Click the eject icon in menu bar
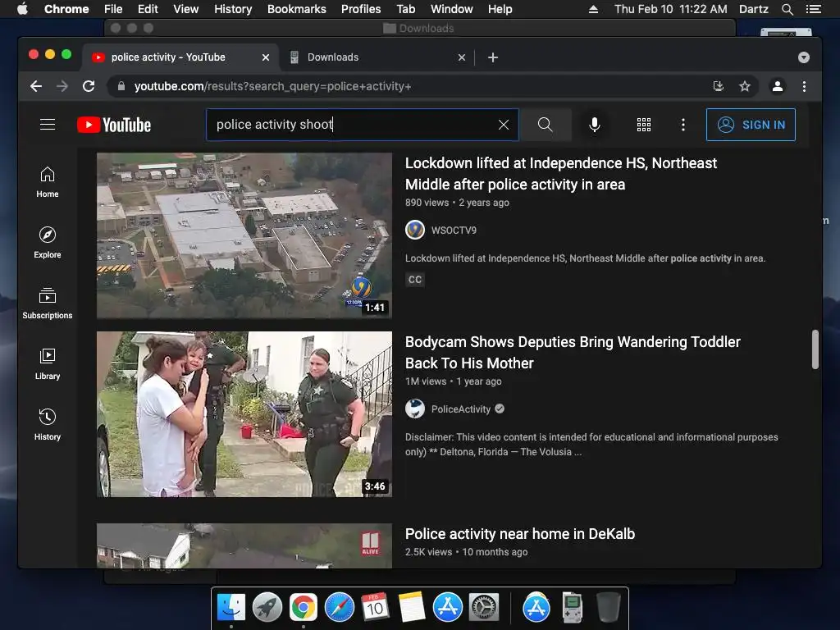This screenshot has width=840, height=630. click(x=593, y=9)
